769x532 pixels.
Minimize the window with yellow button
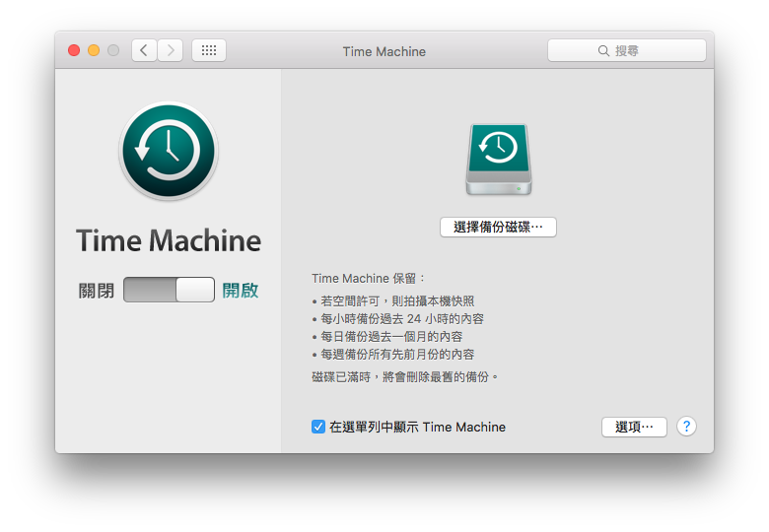tap(94, 50)
